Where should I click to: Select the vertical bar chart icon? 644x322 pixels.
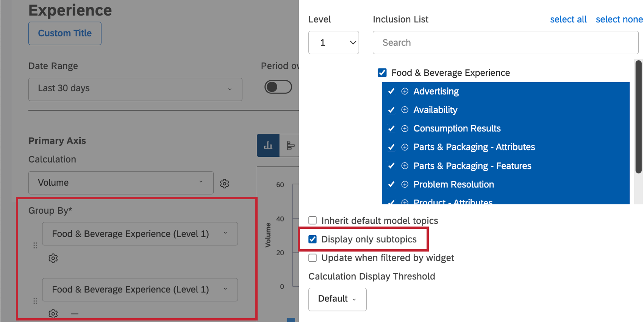[x=268, y=145]
